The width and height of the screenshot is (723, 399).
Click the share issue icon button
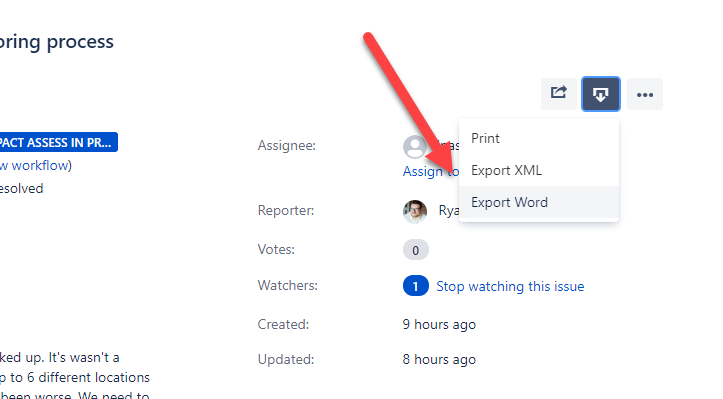pos(558,94)
